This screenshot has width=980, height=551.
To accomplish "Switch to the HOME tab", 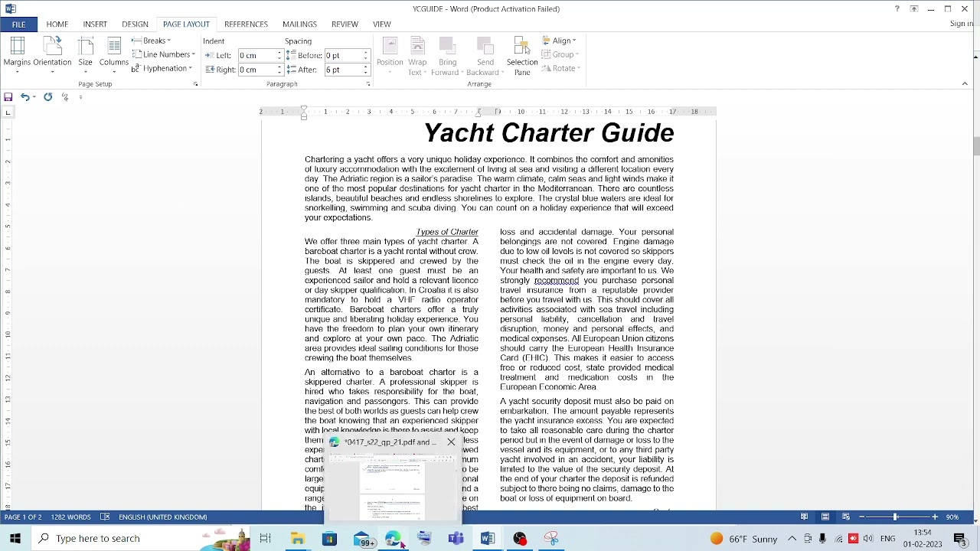I will (57, 24).
